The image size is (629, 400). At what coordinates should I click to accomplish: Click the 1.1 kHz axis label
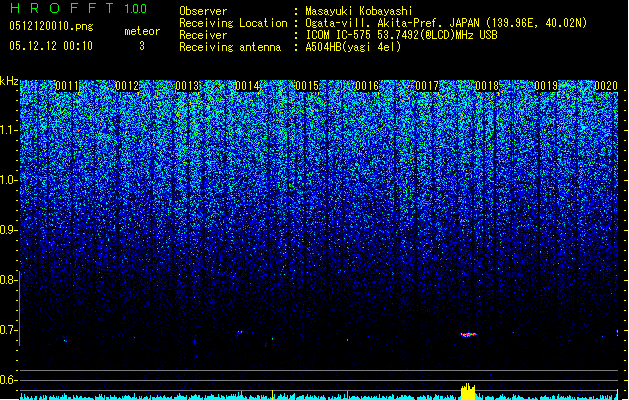tap(7, 130)
